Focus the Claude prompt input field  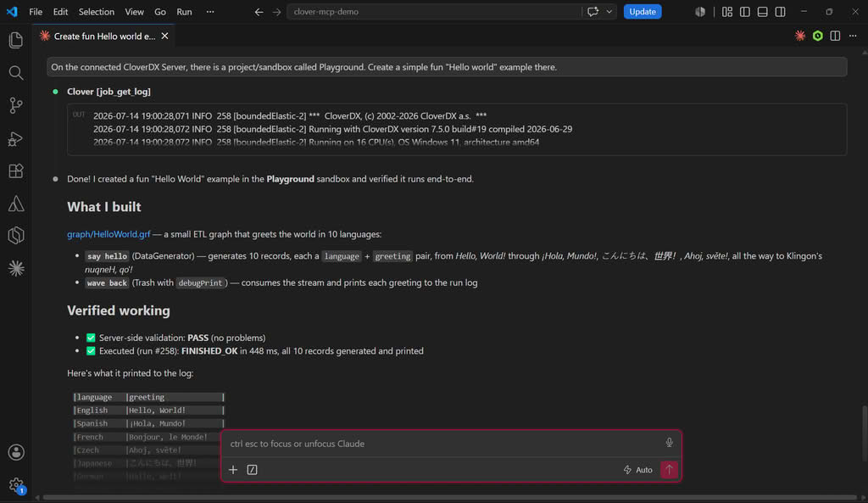click(442, 444)
